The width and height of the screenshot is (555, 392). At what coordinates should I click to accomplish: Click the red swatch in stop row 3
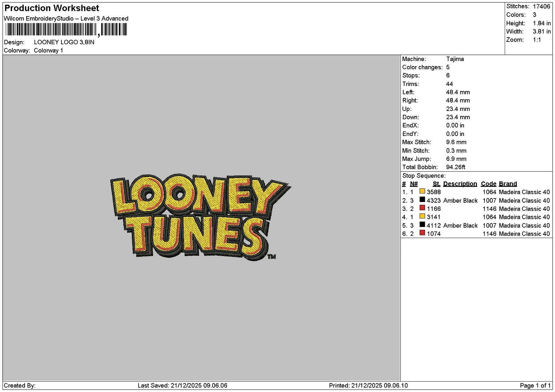pos(422,208)
